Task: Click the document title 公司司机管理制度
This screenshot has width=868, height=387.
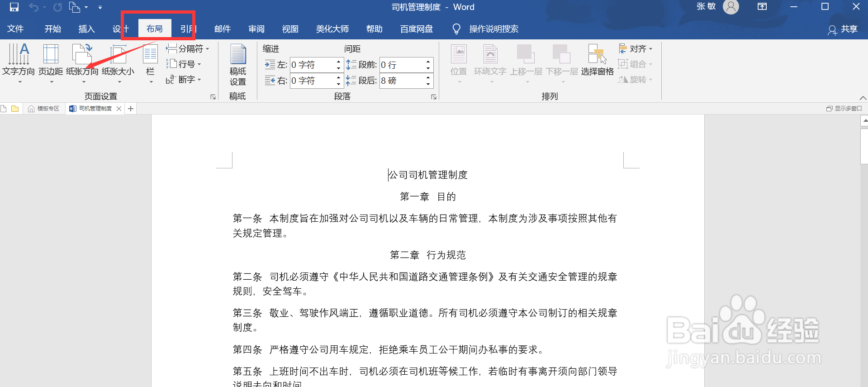Action: point(428,175)
